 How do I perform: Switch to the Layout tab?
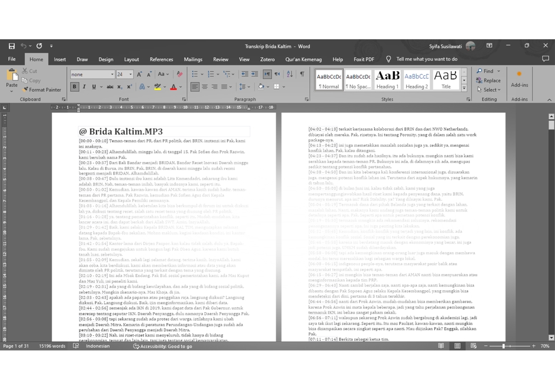pyautogui.click(x=131, y=60)
